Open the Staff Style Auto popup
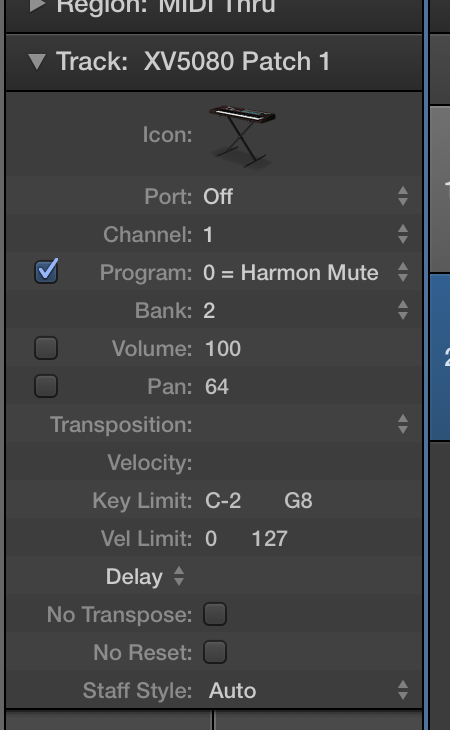This screenshot has height=730, width=450. click(308, 690)
